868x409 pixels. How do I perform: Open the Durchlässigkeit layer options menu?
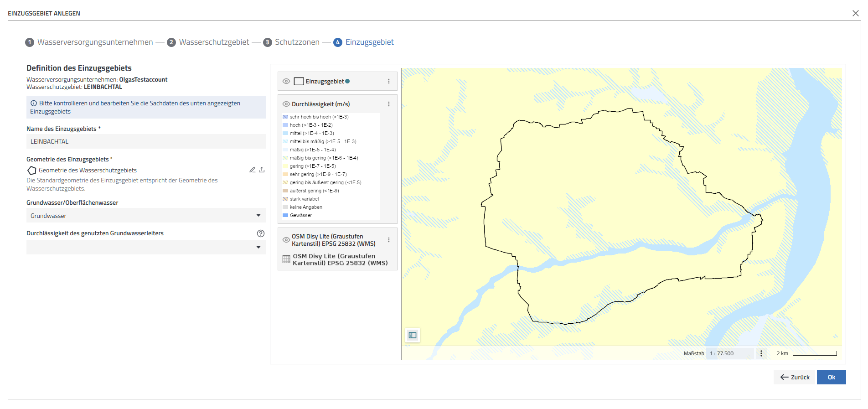[x=389, y=104]
